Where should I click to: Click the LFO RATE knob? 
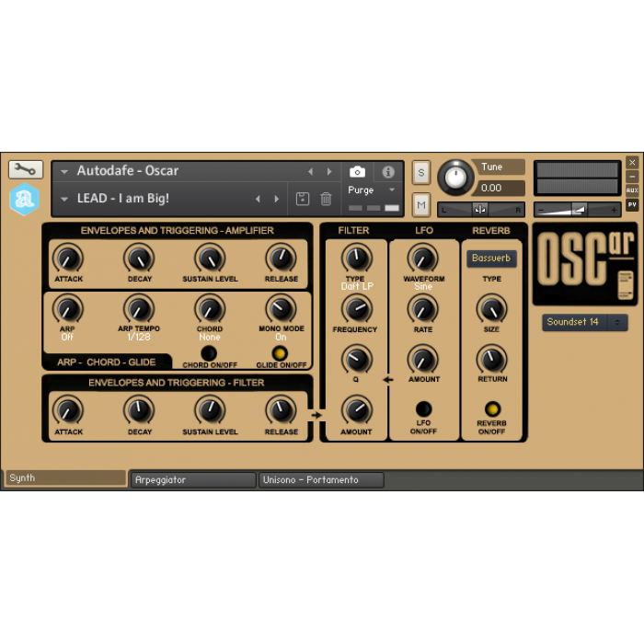422,309
